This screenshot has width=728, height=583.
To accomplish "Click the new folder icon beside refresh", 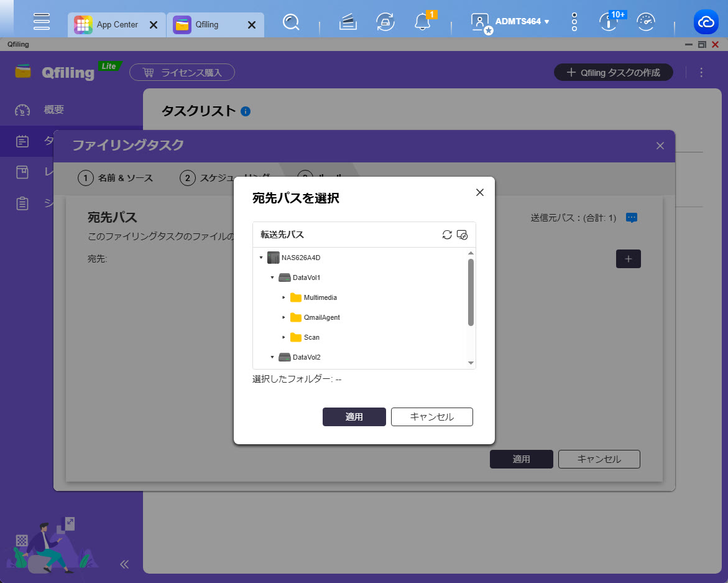I will 462,235.
